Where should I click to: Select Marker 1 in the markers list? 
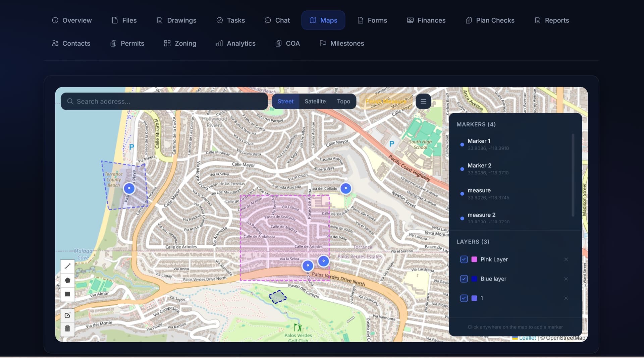[x=514, y=144]
